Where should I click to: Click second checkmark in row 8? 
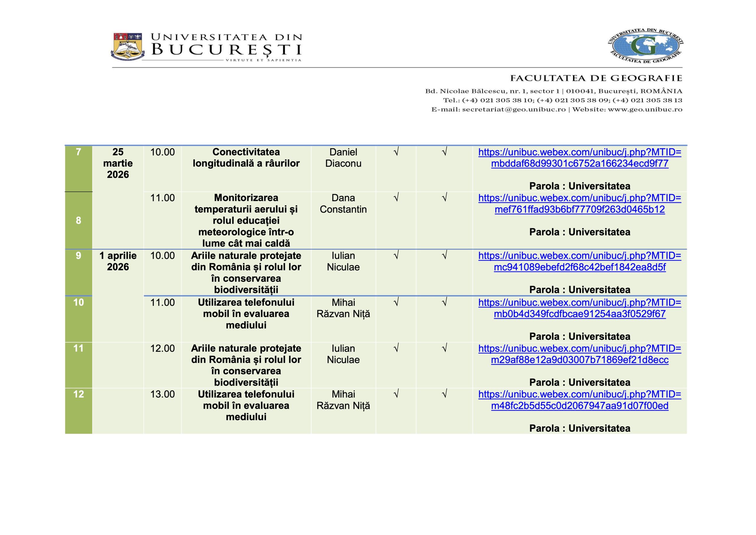point(444,198)
